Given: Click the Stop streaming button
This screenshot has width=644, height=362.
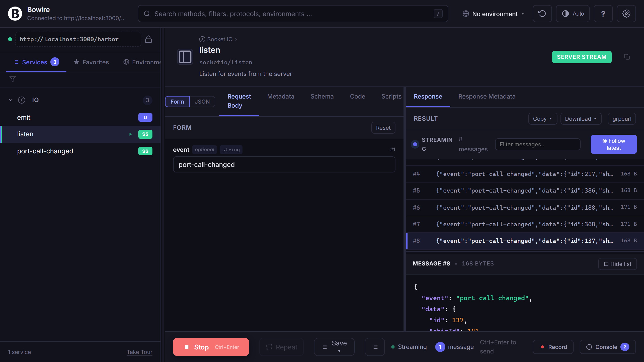Looking at the screenshot, I should 211,347.
